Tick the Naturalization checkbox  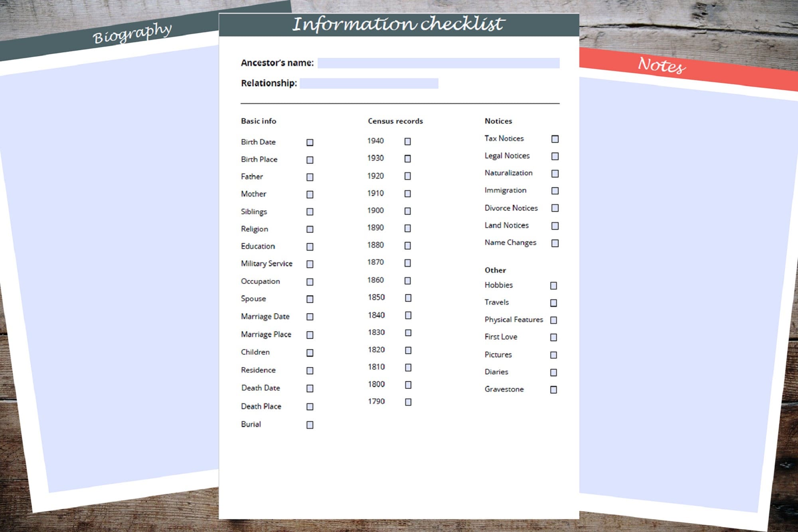coord(555,173)
